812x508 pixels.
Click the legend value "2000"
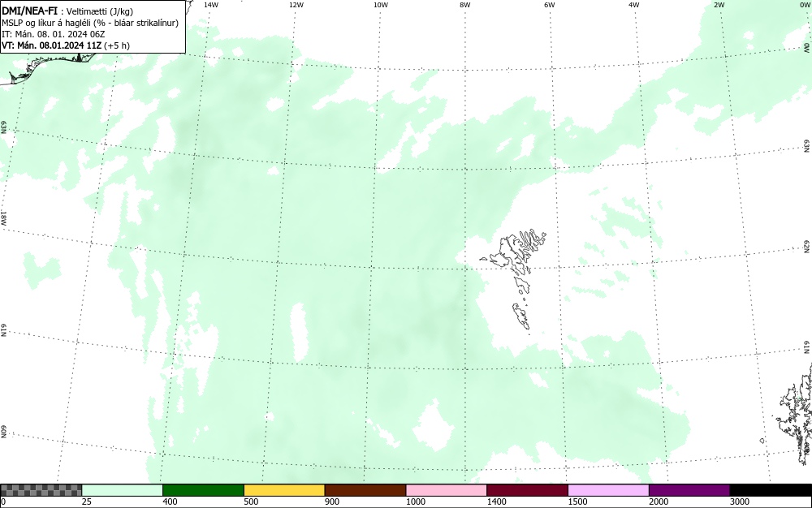[x=659, y=502]
